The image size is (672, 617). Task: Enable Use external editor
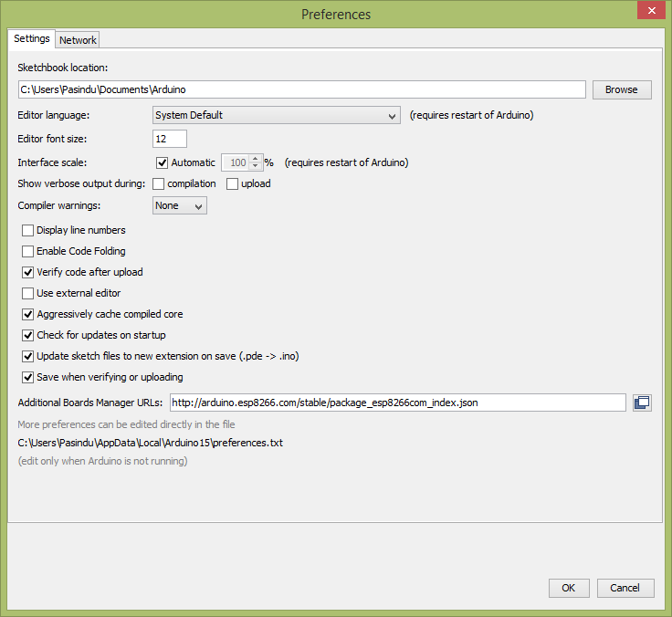pyautogui.click(x=28, y=294)
